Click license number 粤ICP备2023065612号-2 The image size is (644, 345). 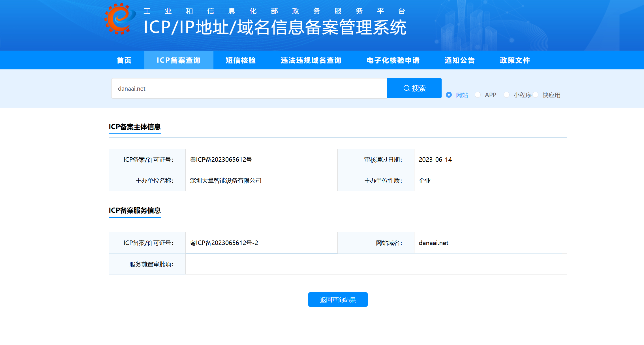coord(224,243)
